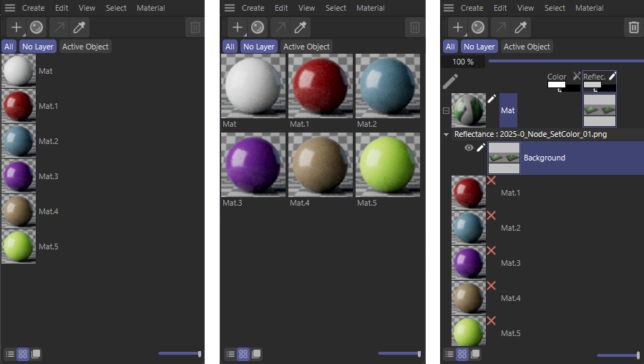The width and height of the screenshot is (644, 364).
Task: Select blue Mat.2 row in left list
Action: tap(102, 141)
